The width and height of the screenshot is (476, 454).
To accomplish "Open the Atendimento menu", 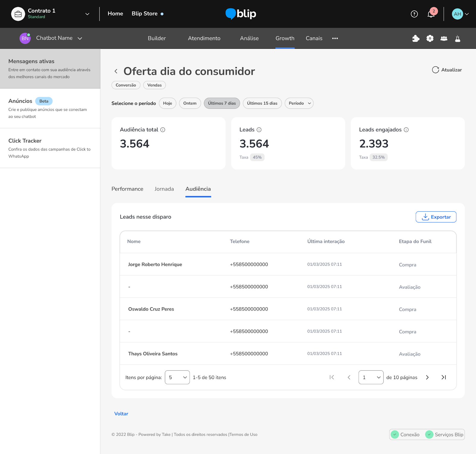I will (204, 38).
